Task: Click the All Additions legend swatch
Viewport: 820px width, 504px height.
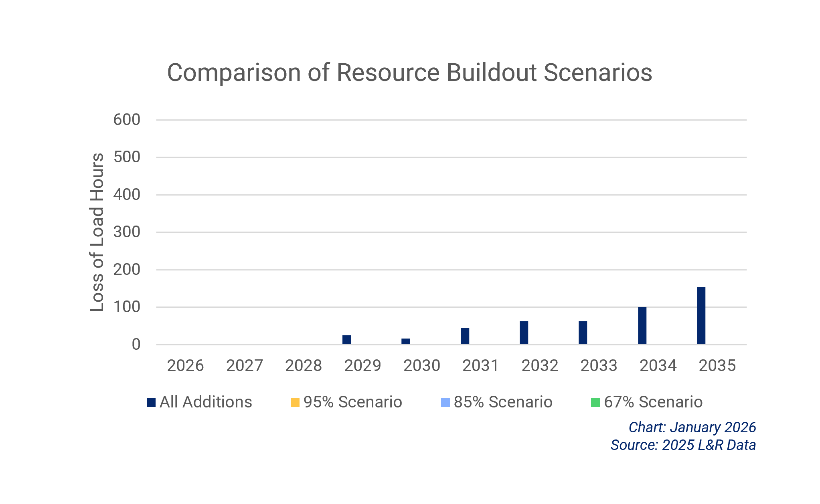Action: (x=151, y=403)
